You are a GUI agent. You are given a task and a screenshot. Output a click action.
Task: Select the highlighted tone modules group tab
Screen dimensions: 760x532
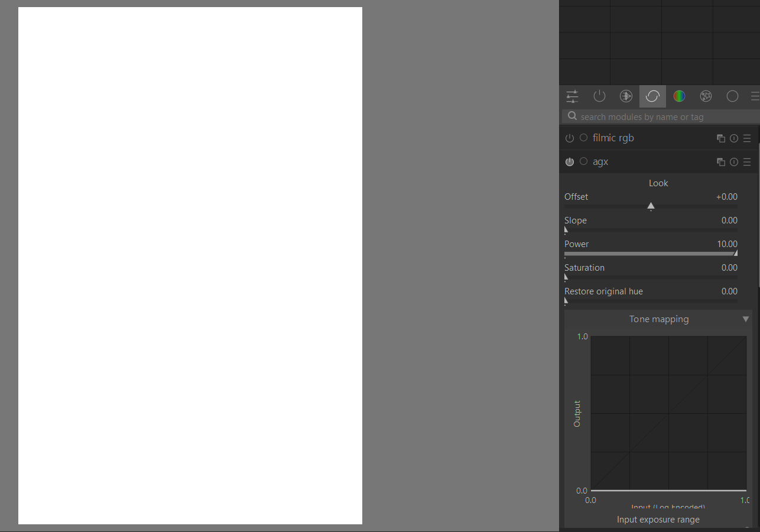click(x=652, y=96)
